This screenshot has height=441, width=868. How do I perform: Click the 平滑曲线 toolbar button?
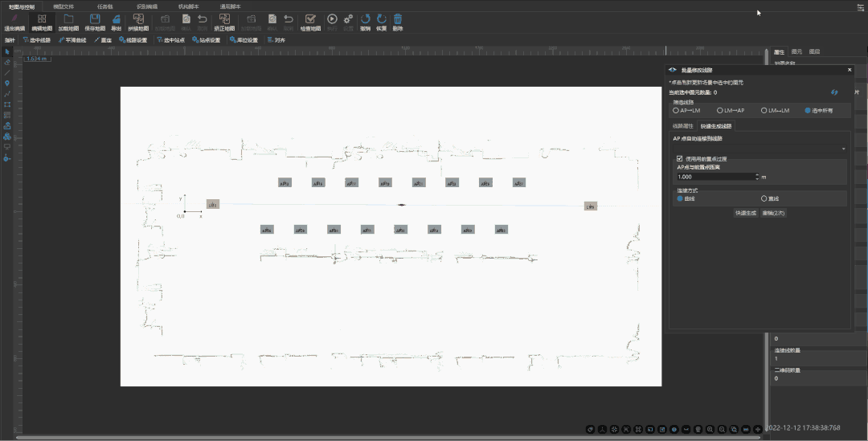click(x=72, y=40)
